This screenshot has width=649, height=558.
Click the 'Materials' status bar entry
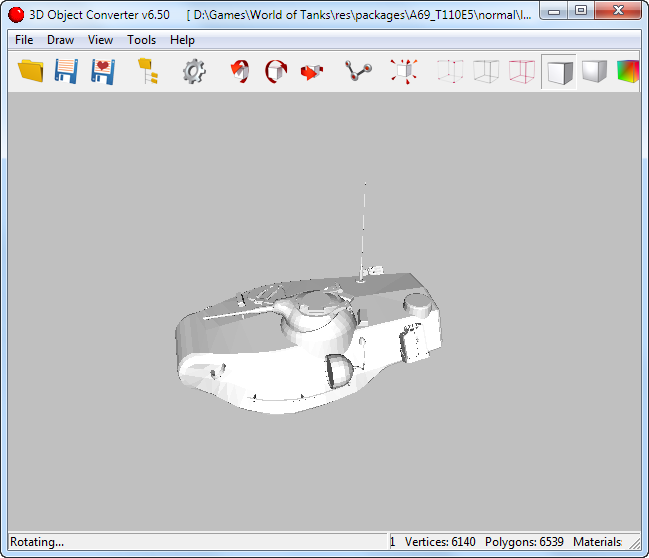597,541
